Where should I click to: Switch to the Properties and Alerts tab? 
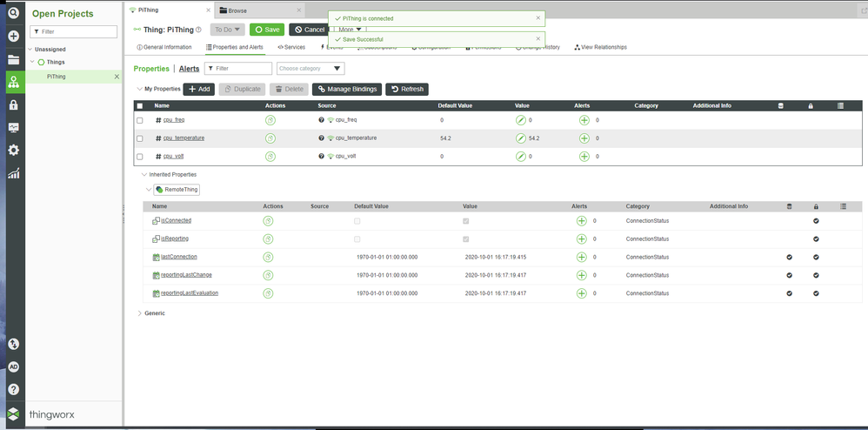235,47
